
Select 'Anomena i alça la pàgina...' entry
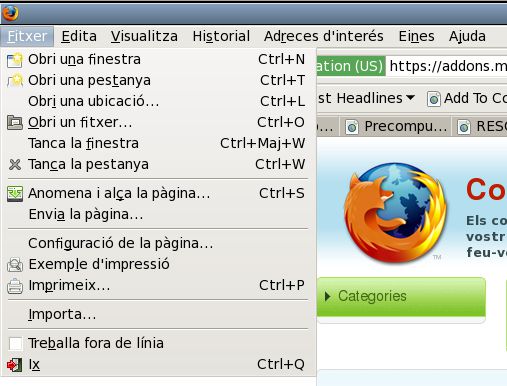(157, 194)
